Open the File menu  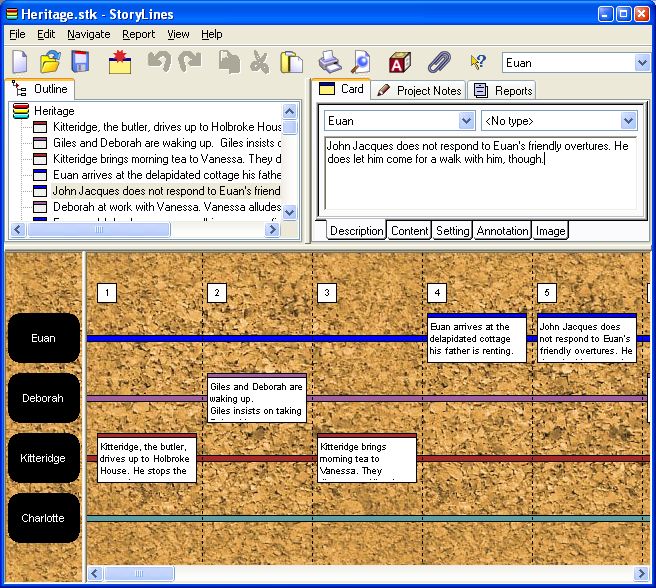[x=17, y=34]
